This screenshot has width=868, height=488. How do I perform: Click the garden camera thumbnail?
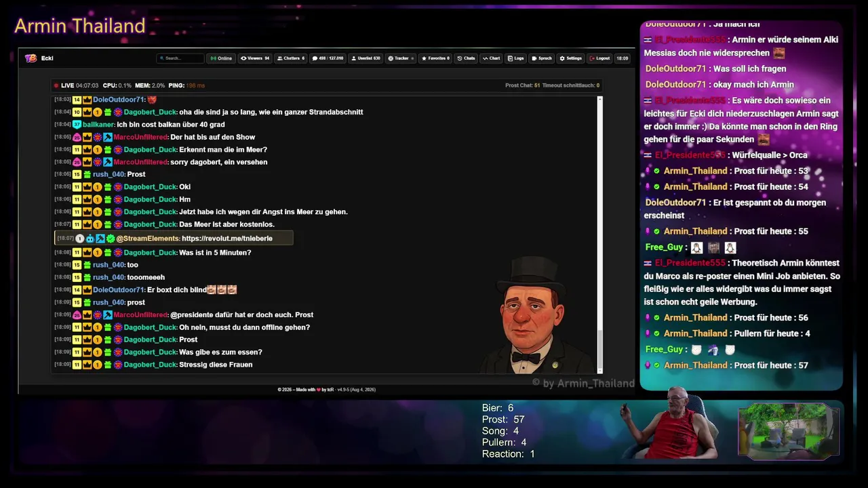click(x=789, y=432)
